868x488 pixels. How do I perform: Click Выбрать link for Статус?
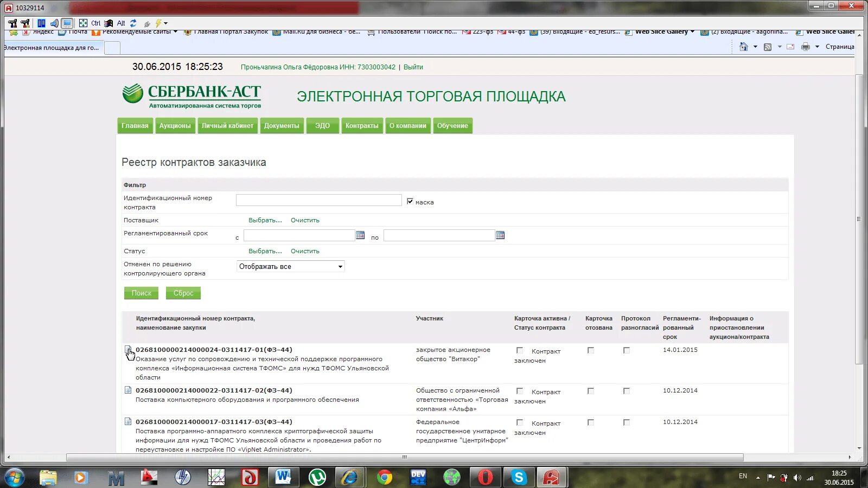tap(265, 251)
